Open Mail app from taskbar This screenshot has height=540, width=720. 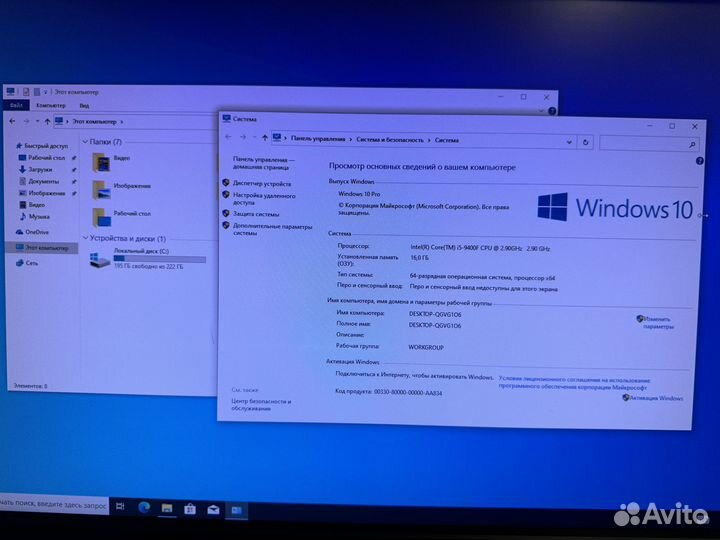pyautogui.click(x=213, y=510)
